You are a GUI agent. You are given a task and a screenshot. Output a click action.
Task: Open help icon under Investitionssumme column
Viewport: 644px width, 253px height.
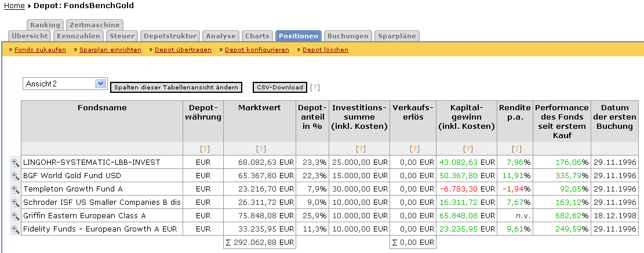(361, 149)
